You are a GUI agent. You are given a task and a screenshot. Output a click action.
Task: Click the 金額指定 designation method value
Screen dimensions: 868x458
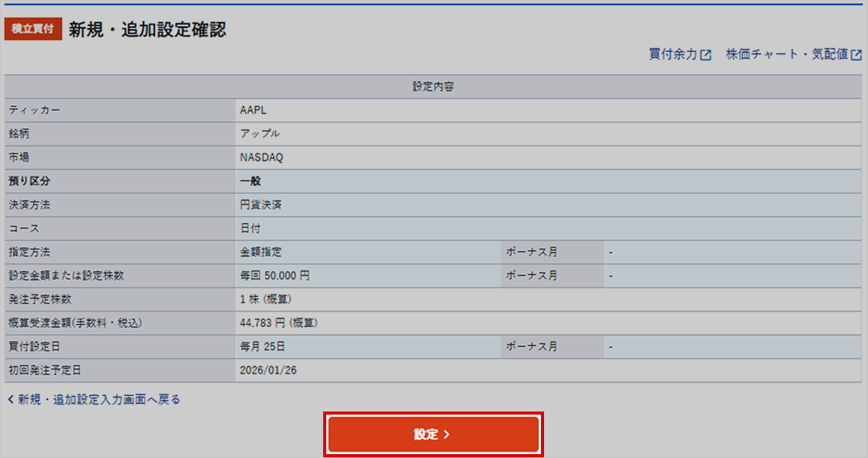click(260, 252)
